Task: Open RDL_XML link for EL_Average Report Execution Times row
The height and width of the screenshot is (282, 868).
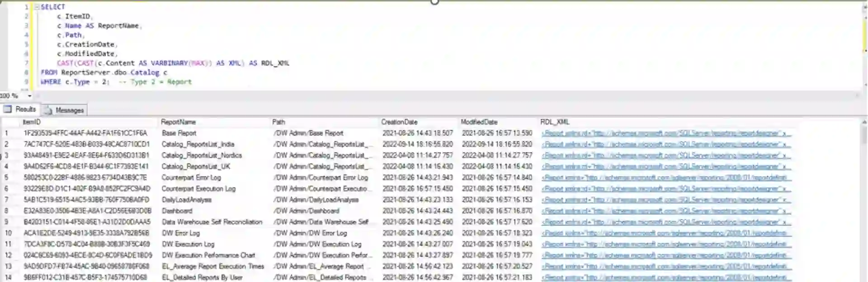Action: (666, 267)
